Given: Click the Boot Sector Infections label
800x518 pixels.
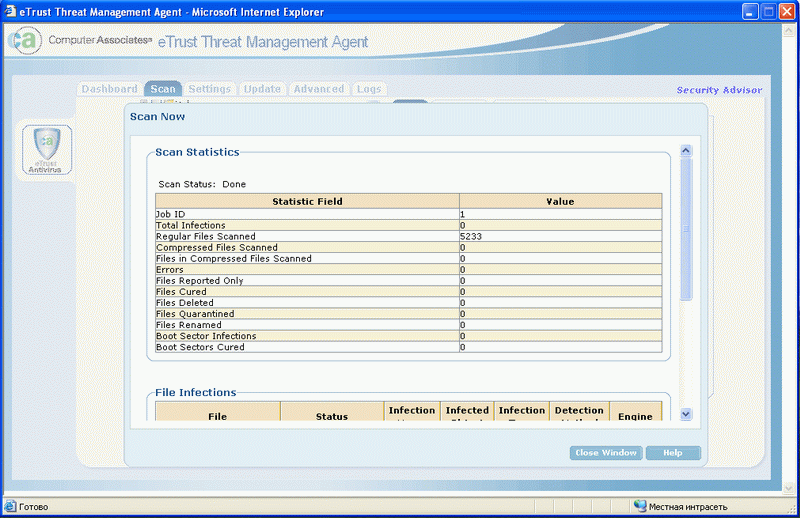Looking at the screenshot, I should point(206,336).
